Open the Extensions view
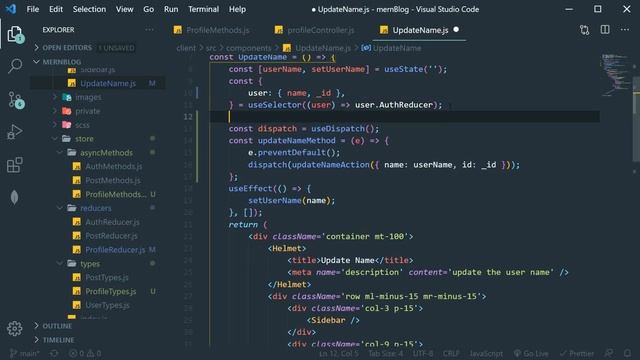This screenshot has height=360, width=640. [15, 165]
